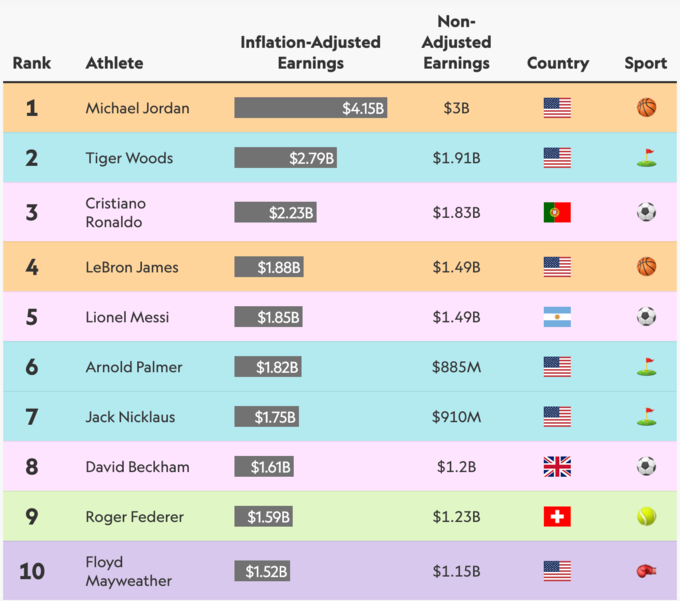
Task: Click the Inflation-Adjusted Earnings column header
Action: 310,53
